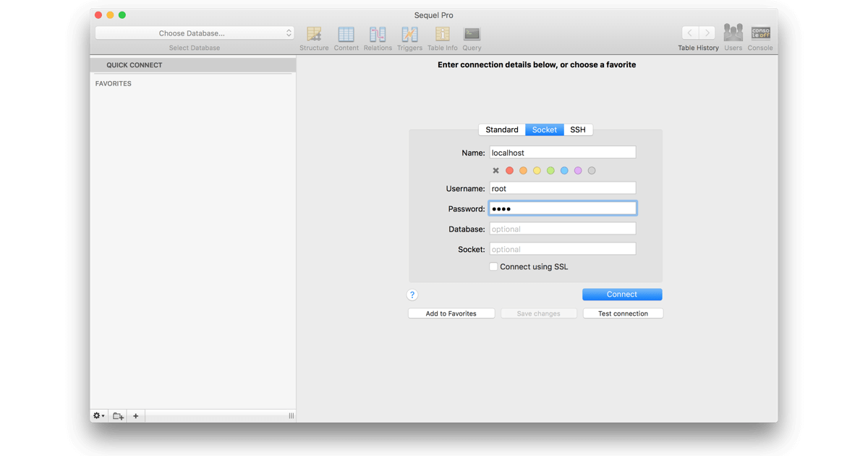
Task: Open the Choose Database dropdown
Action: pos(195,33)
